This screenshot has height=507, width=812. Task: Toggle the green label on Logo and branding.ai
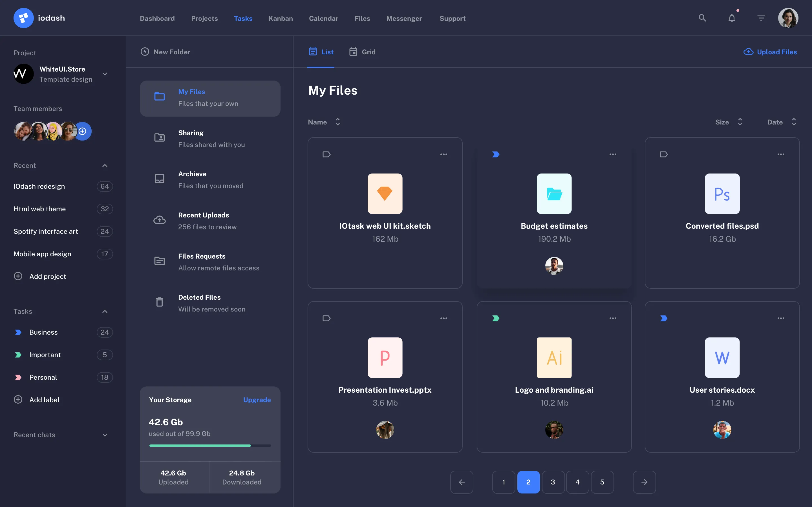(x=496, y=318)
